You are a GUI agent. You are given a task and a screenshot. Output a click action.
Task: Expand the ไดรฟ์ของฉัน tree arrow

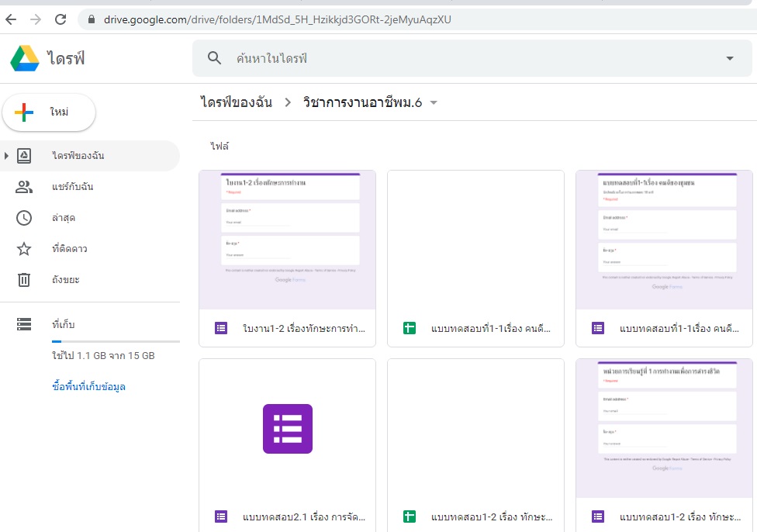coord(7,156)
